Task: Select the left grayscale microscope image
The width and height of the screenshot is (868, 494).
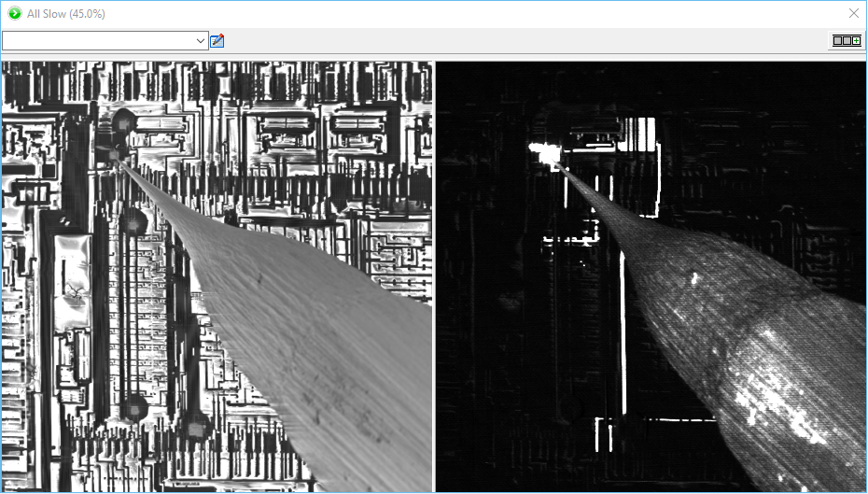Action: pos(217,276)
